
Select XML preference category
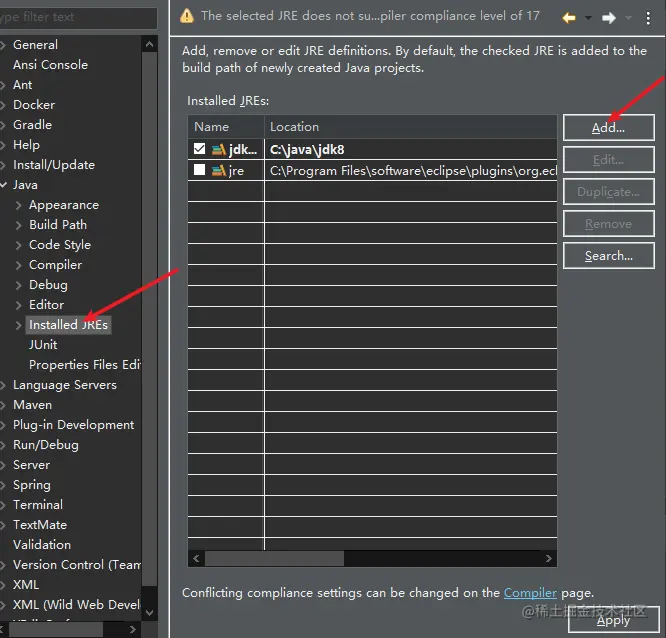tap(26, 584)
